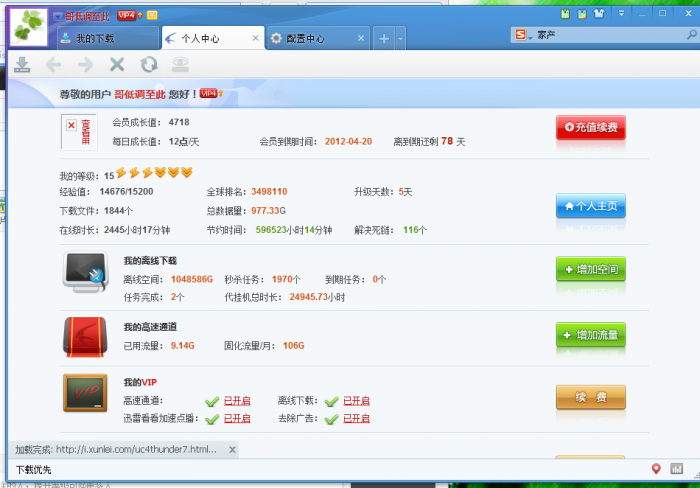Click the global ranking value 3498110
The height and width of the screenshot is (488, 700).
click(x=269, y=192)
